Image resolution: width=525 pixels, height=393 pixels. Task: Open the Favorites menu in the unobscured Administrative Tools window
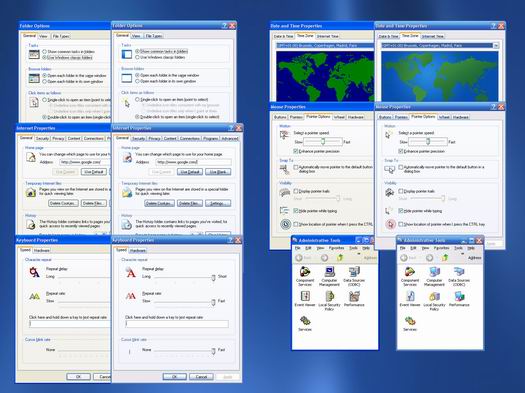click(x=441, y=248)
